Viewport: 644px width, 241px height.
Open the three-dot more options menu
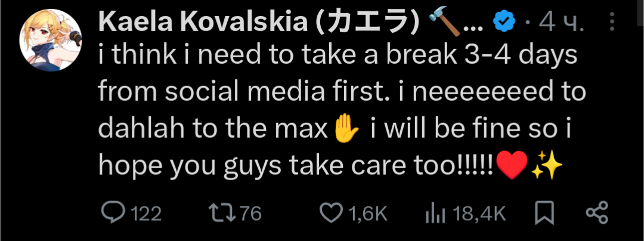tap(612, 23)
